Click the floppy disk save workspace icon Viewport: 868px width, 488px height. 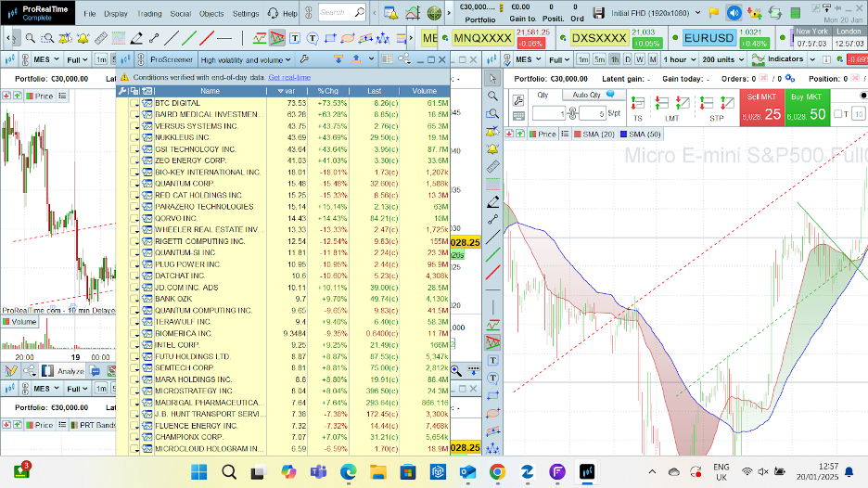598,13
